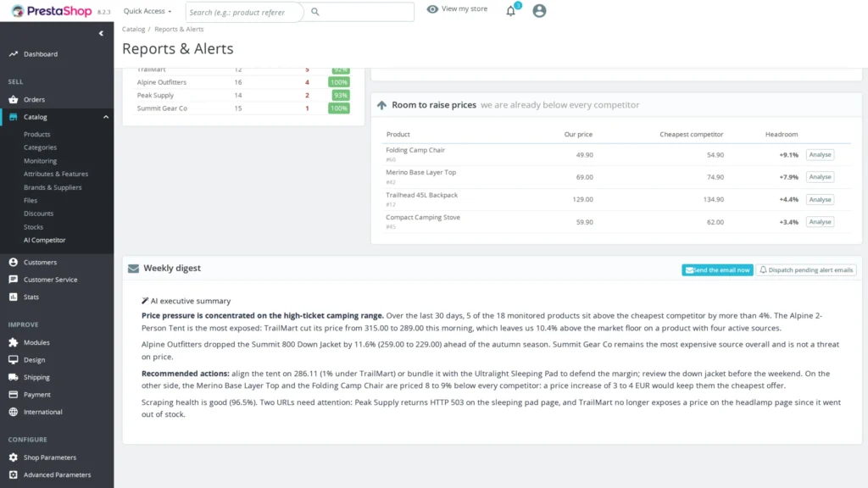This screenshot has height=488, width=868.
Task: Open AI Competitor submenu item
Action: tap(45, 240)
